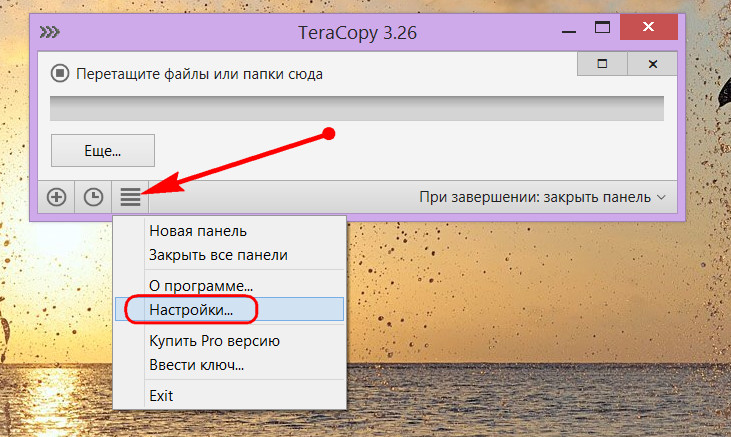731x437 pixels.
Task: Click the stop button icon beside drop hint
Action: (60, 74)
